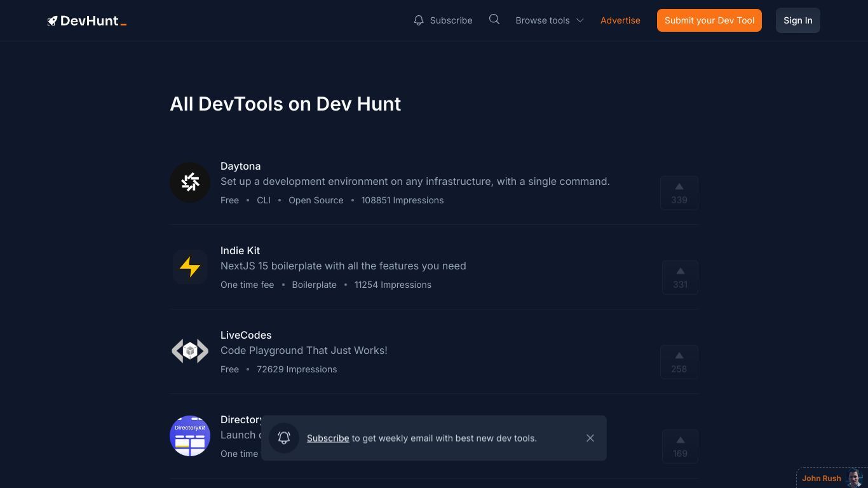
Task: Open the search magnifier icon
Action: pos(494,20)
